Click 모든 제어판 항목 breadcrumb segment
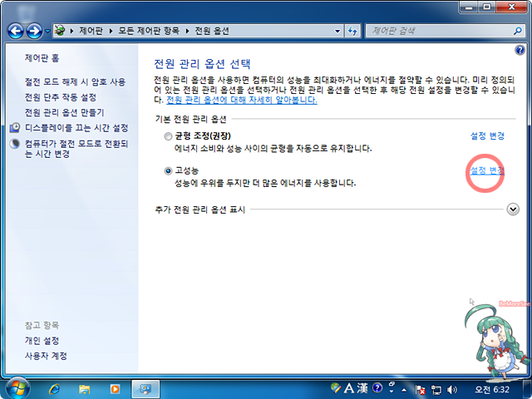The image size is (532, 399). [x=150, y=31]
